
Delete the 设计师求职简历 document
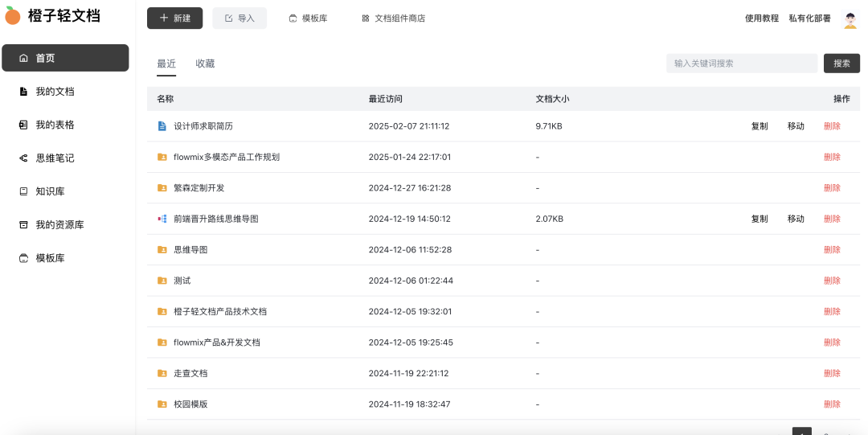(x=832, y=126)
